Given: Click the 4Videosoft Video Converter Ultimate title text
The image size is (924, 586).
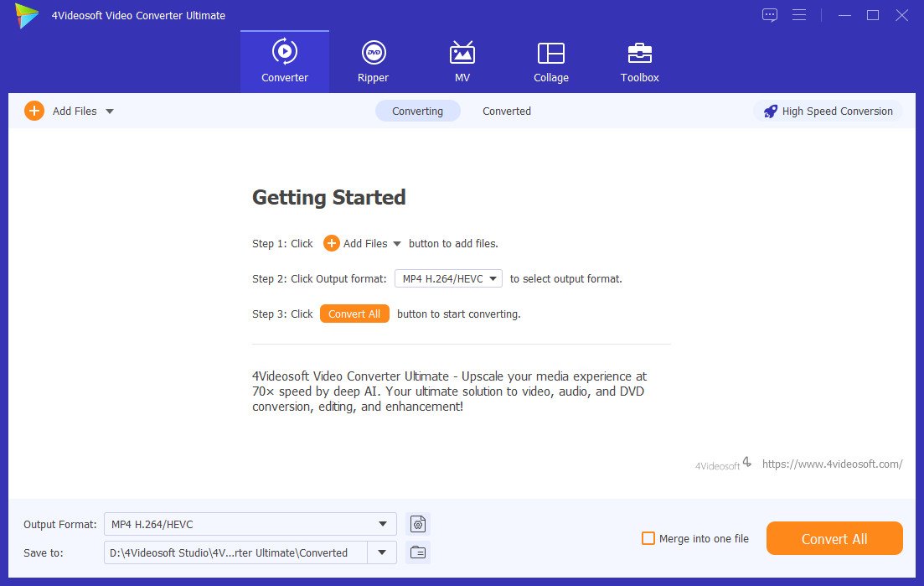Looking at the screenshot, I should point(138,15).
